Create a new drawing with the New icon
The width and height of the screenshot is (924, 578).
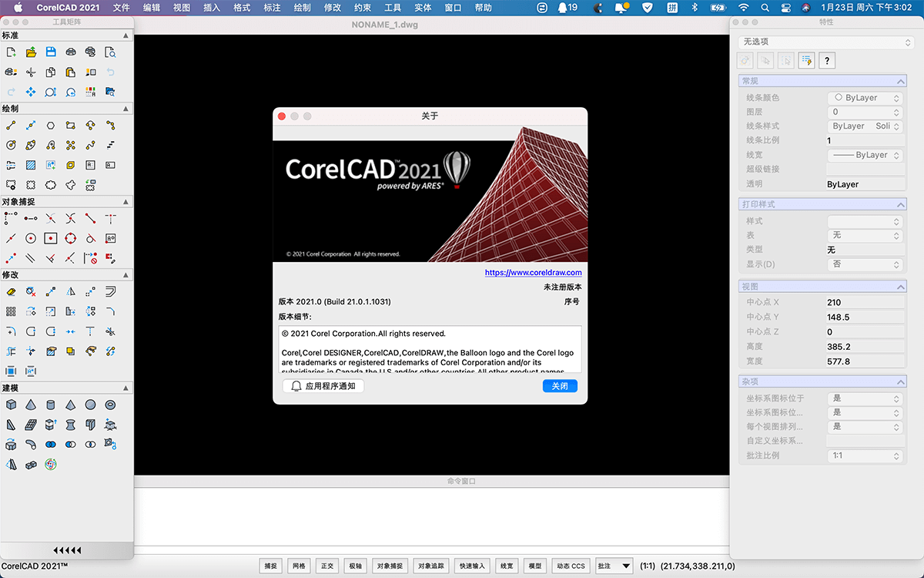11,52
